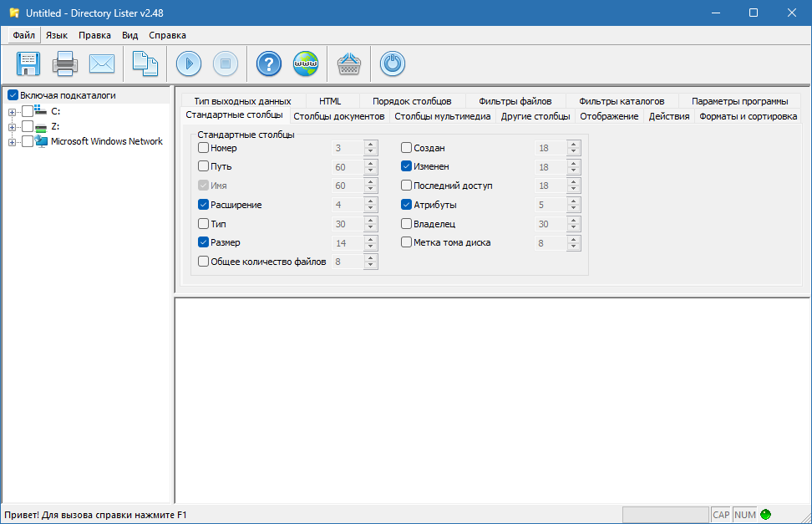
Task: Tick the Microsoft Windows Network checkbox
Action: 28,141
